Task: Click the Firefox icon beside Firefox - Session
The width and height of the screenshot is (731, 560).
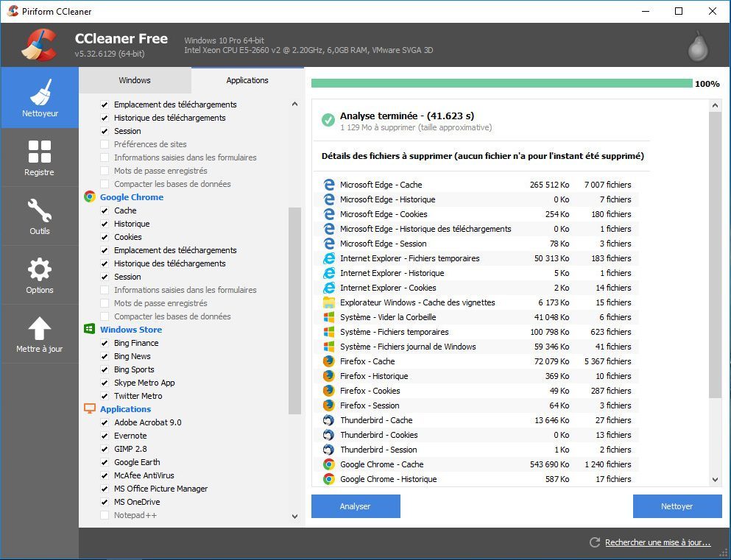Action: 329,405
